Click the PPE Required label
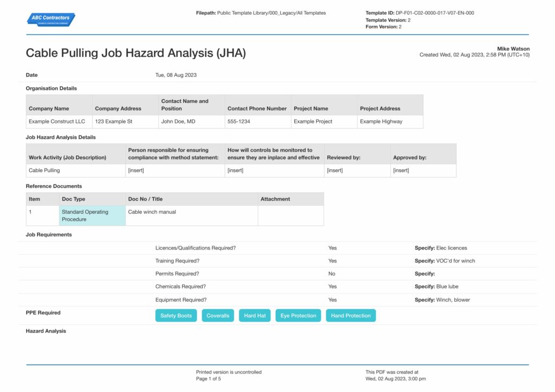 (x=43, y=313)
